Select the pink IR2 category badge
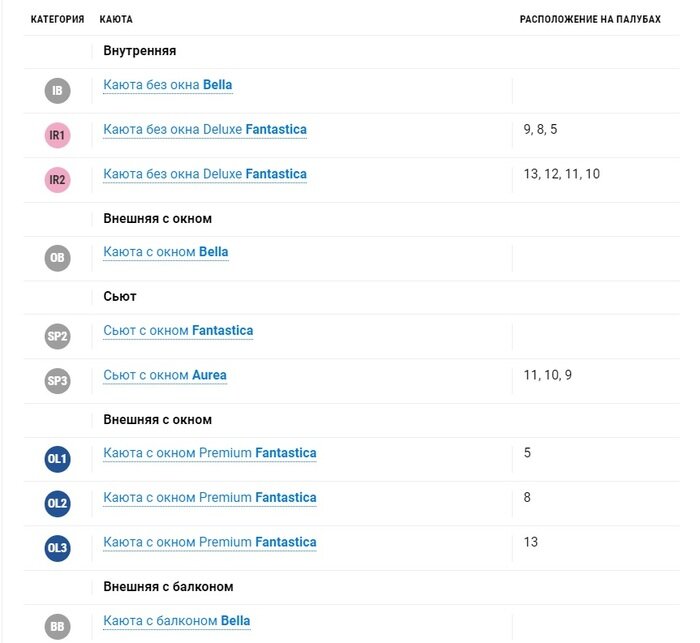The width and height of the screenshot is (700, 643). (58, 180)
